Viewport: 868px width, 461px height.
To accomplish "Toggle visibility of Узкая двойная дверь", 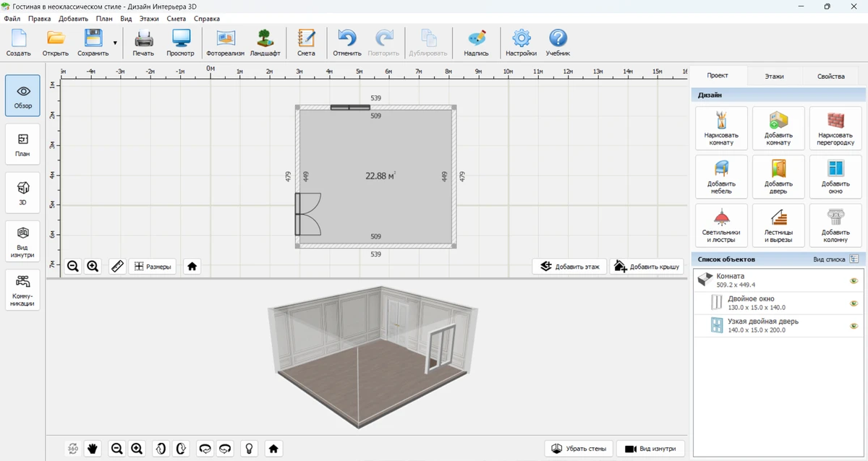I will point(854,326).
